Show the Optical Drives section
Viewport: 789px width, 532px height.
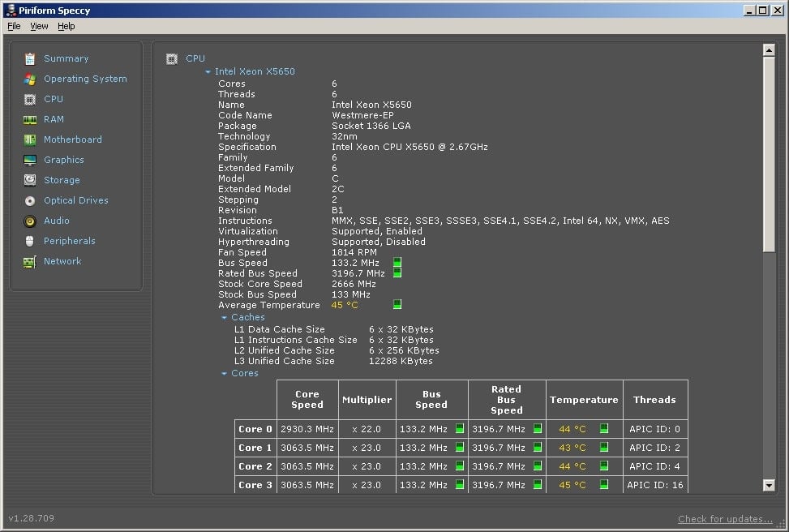(76, 200)
